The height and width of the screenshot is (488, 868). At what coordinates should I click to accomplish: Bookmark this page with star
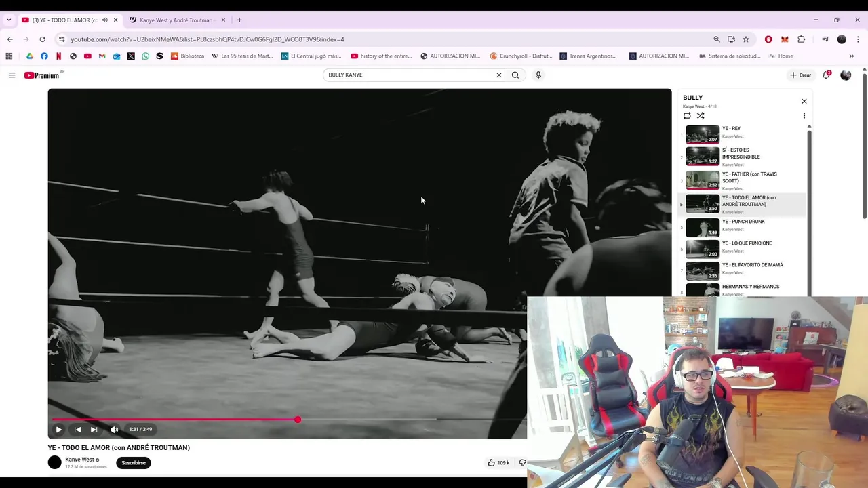[x=746, y=39]
